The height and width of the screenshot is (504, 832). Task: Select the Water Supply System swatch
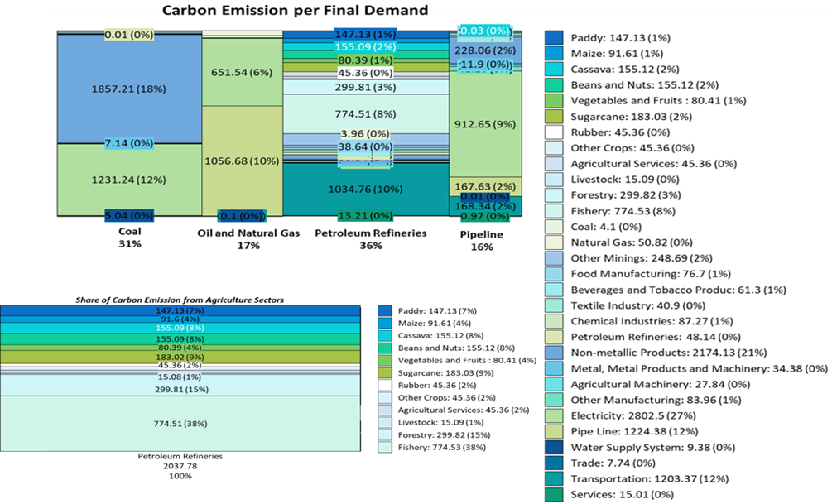coord(554,447)
